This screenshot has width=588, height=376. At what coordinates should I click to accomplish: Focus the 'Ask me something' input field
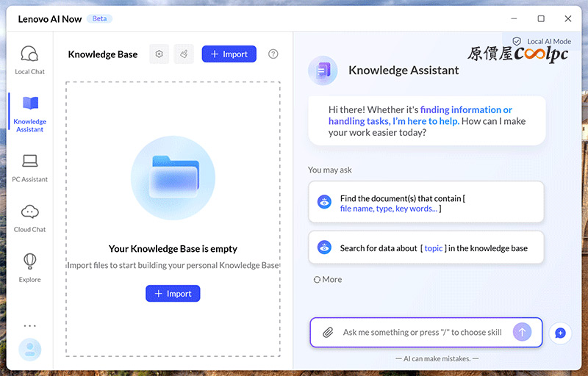423,333
